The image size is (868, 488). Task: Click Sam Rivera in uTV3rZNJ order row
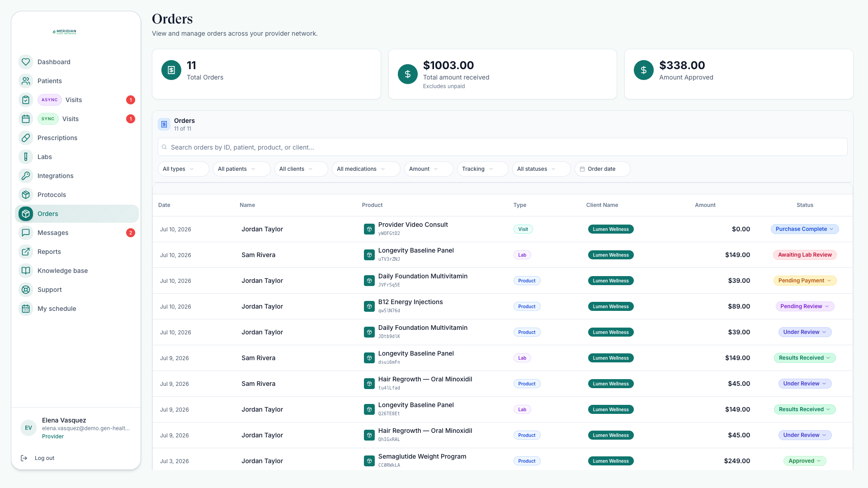258,255
